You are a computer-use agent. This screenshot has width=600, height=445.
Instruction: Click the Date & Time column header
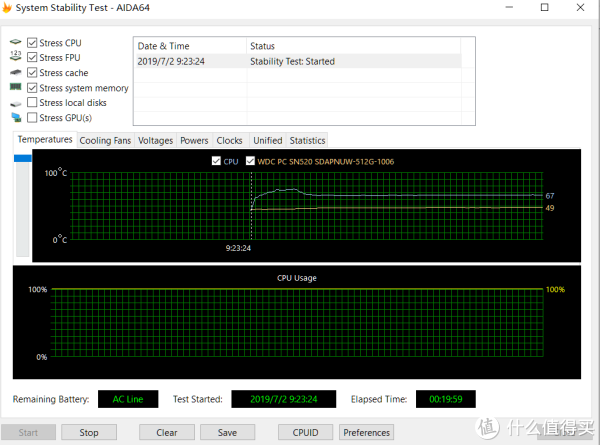click(x=190, y=46)
